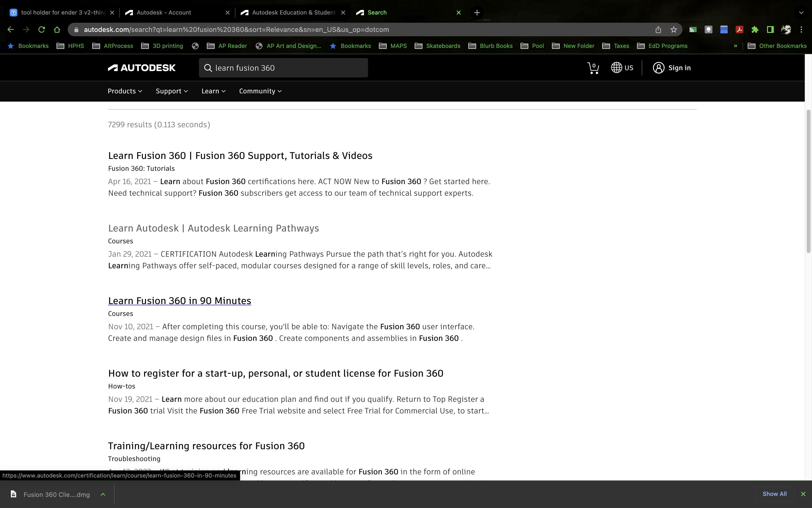Image resolution: width=812 pixels, height=508 pixels.
Task: Open the Autodesk Learning Pathways result
Action: 213,228
